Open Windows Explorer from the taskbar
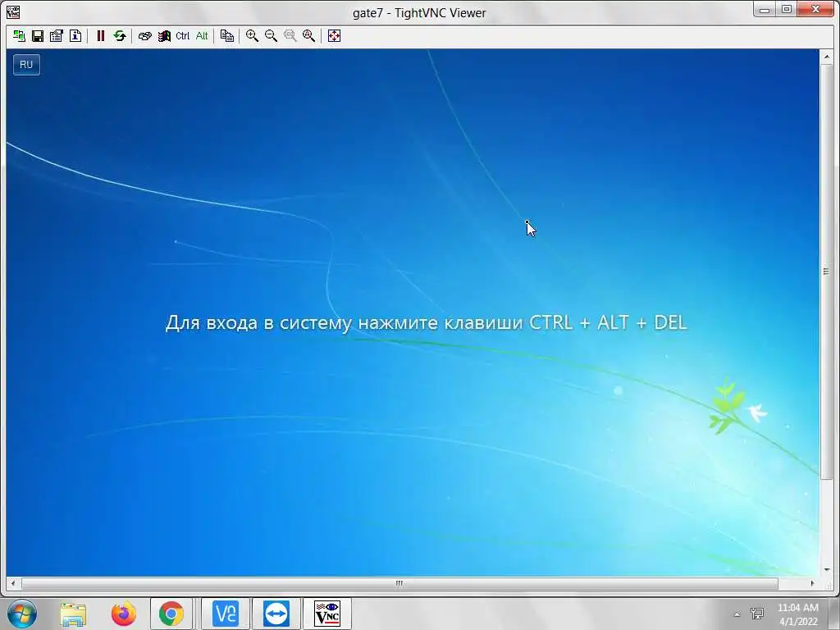 (73, 614)
